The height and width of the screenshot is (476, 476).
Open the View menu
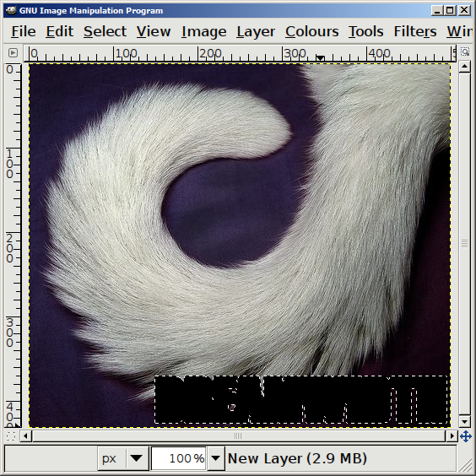154,31
